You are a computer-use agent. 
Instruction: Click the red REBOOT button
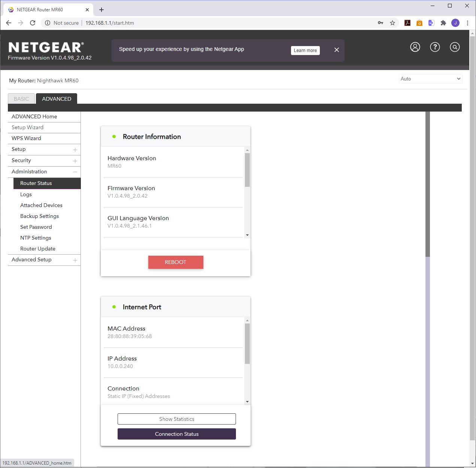point(176,262)
